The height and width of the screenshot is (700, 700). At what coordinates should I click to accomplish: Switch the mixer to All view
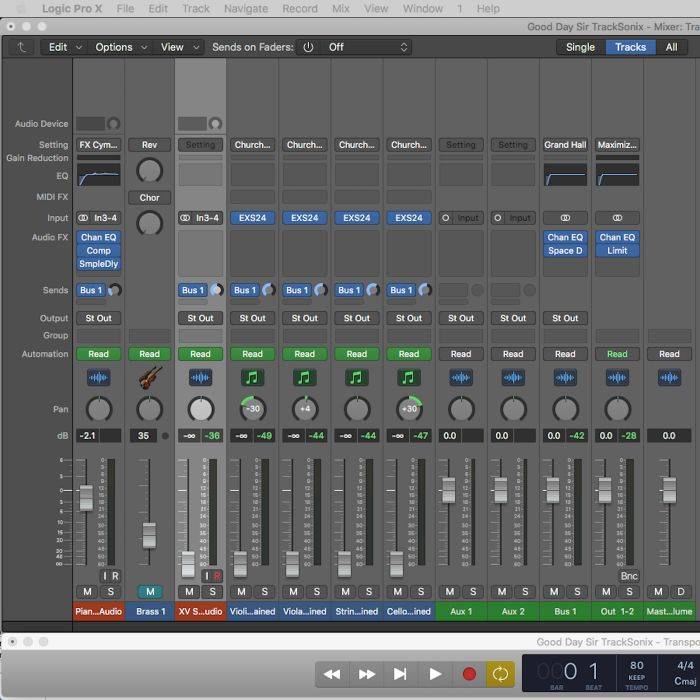pos(671,47)
